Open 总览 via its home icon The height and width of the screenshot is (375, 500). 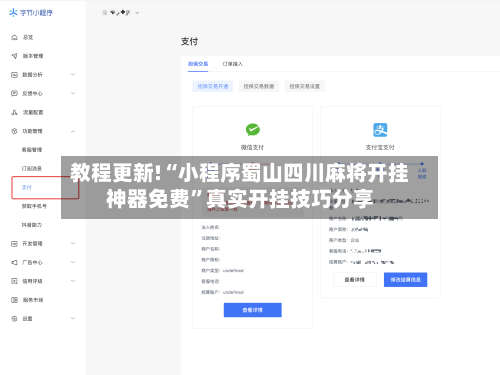click(x=14, y=37)
